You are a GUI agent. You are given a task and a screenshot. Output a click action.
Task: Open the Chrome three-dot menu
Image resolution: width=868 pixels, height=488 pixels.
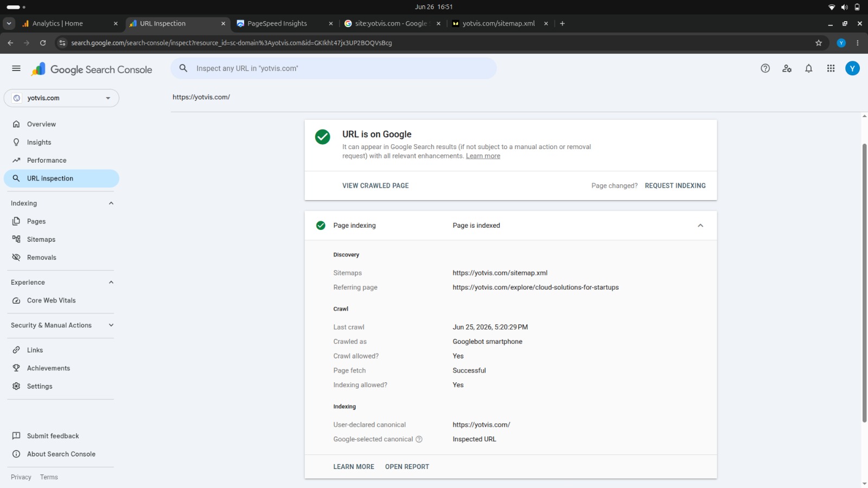click(858, 43)
